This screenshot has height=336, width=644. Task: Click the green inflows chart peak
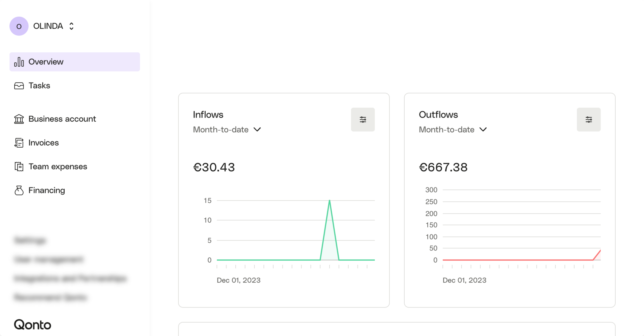(x=330, y=201)
